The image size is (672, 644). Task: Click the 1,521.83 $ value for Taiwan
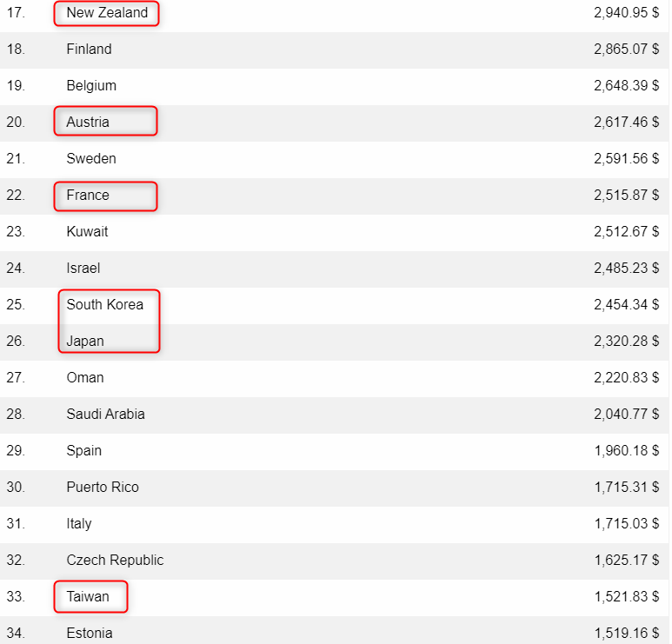pos(626,596)
